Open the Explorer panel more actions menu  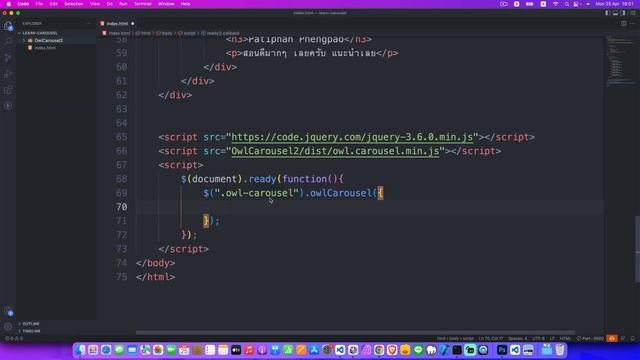point(89,24)
